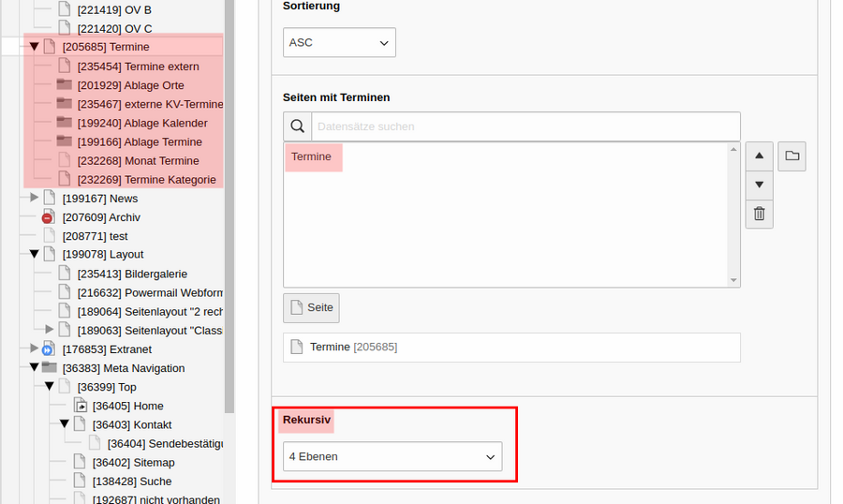The width and height of the screenshot is (843, 504).
Task: Delete selected record with trash icon
Action: 759,215
